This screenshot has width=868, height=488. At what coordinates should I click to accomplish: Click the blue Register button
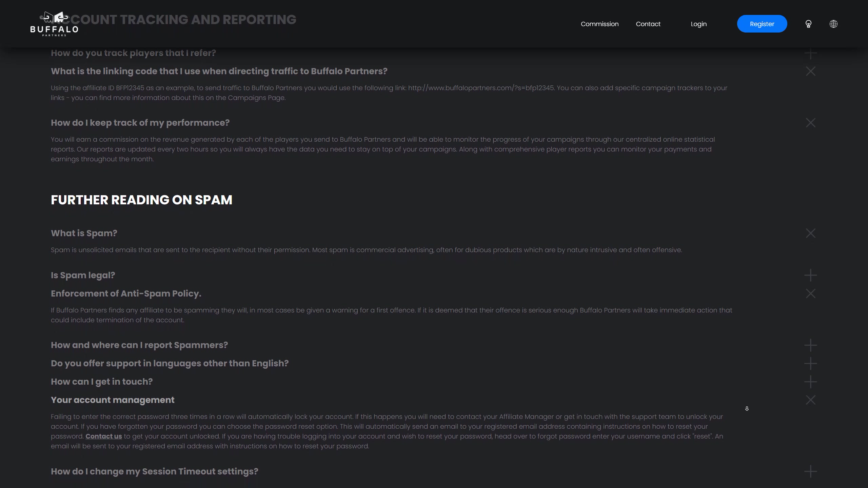[x=762, y=24]
